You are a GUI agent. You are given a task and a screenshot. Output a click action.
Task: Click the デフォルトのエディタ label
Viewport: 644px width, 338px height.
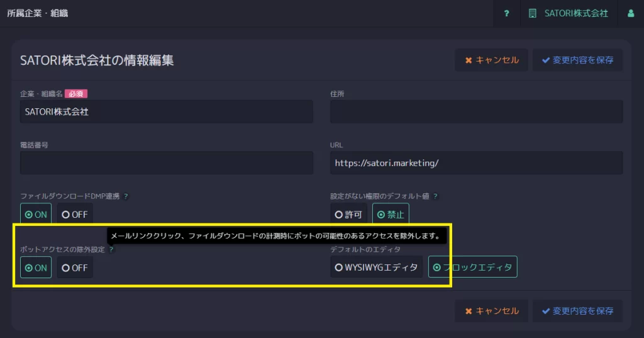(x=365, y=250)
